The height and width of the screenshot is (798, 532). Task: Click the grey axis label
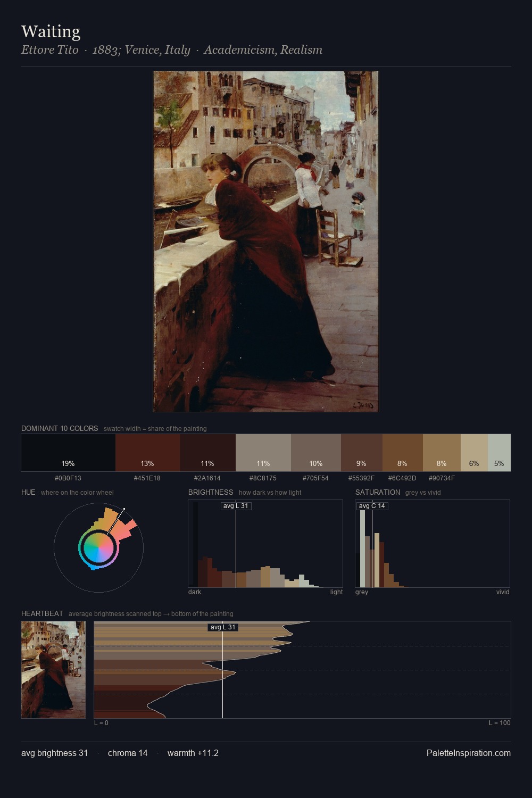(362, 592)
